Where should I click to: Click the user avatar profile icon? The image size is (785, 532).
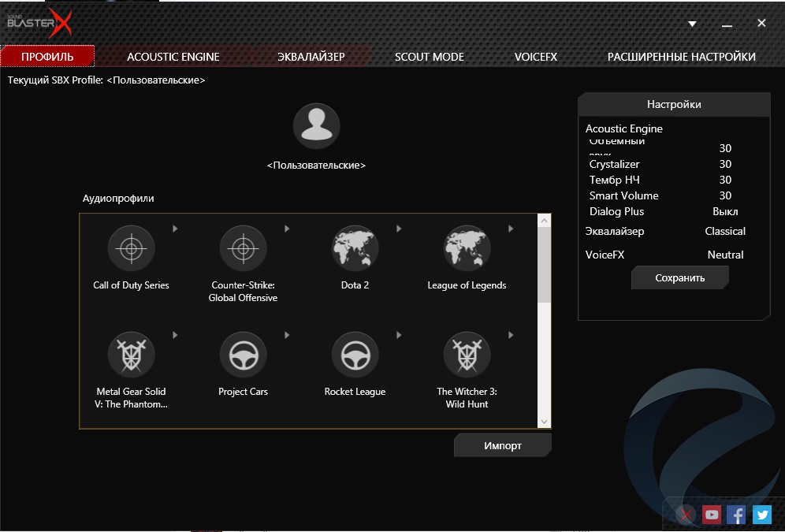[316, 126]
